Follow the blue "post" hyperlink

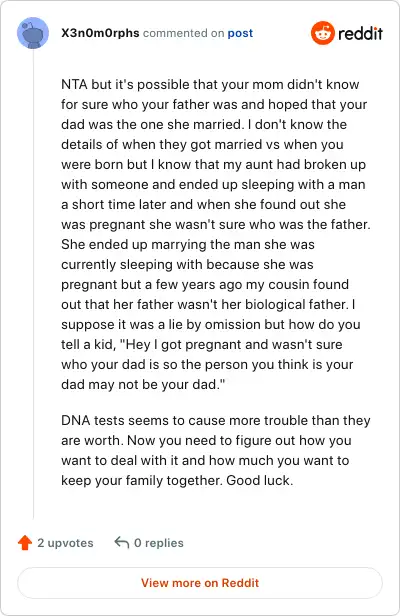pos(240,33)
